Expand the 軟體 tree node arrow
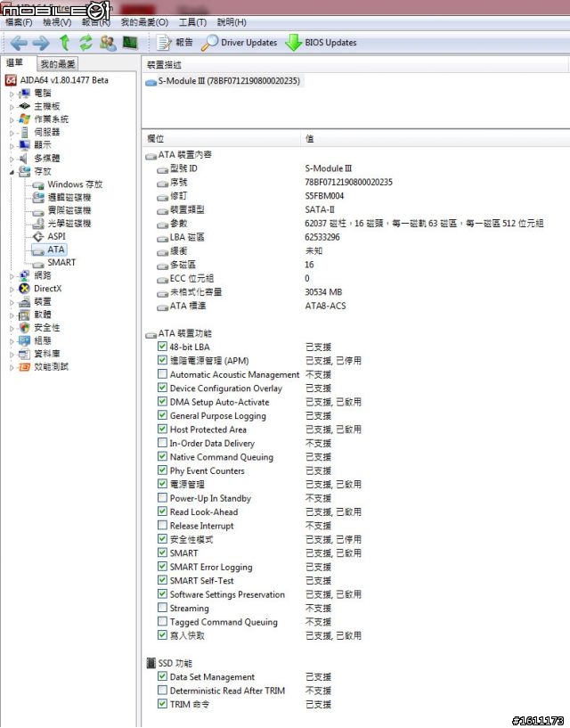570x728 pixels. coord(12,315)
